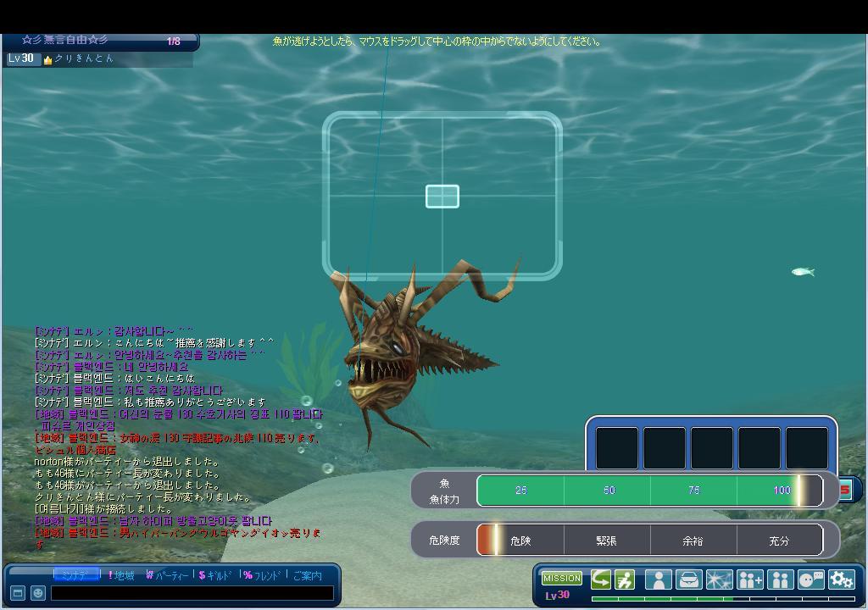Viewport: 868px width, 610px height.
Task: Click the 危険 segment of the danger gauge
Action: [x=520, y=541]
